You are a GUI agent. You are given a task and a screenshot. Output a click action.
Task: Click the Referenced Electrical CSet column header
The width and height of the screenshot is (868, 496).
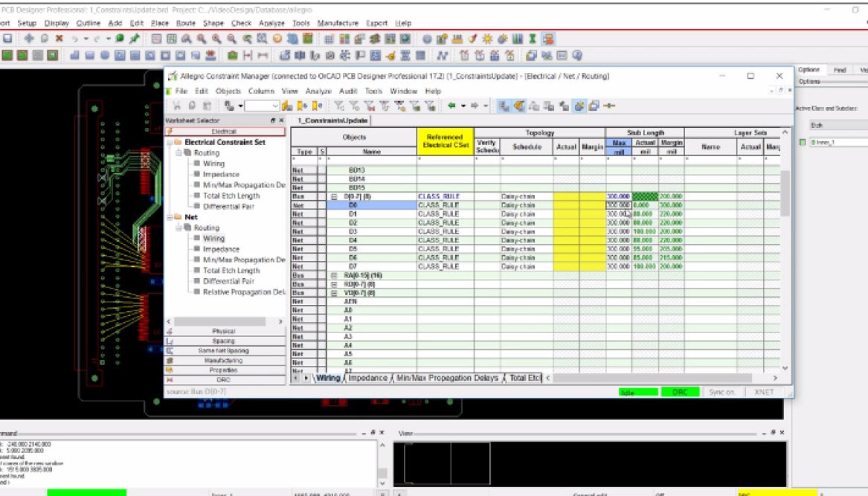coord(445,141)
